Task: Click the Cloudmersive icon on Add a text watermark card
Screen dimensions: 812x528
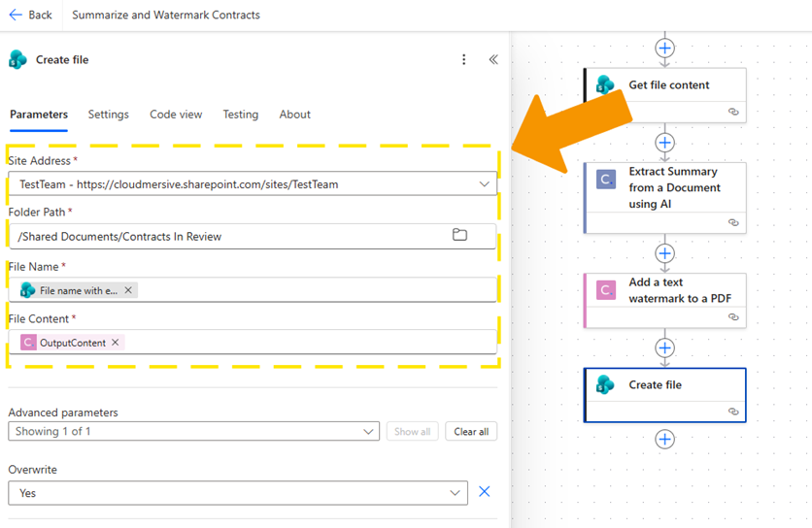Action: click(x=605, y=290)
